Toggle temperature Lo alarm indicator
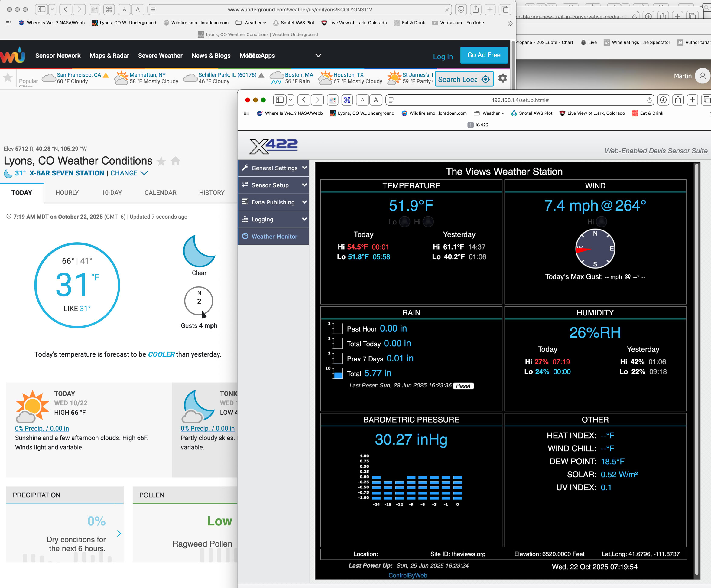This screenshot has width=711, height=588. coord(404,222)
